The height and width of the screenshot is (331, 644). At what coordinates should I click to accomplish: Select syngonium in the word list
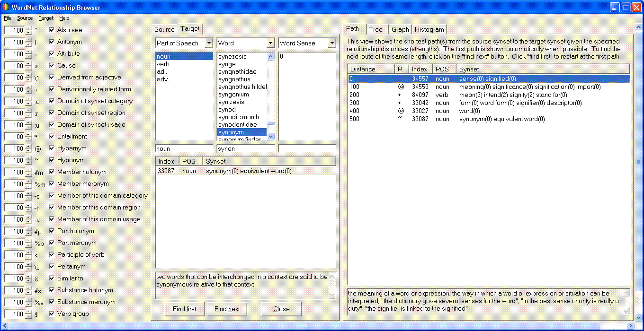(x=242, y=94)
